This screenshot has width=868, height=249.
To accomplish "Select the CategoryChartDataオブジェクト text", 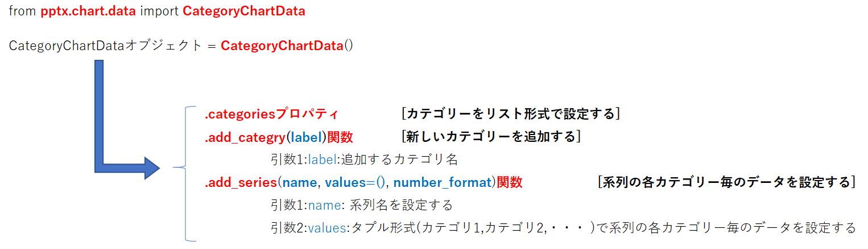I will (106, 46).
